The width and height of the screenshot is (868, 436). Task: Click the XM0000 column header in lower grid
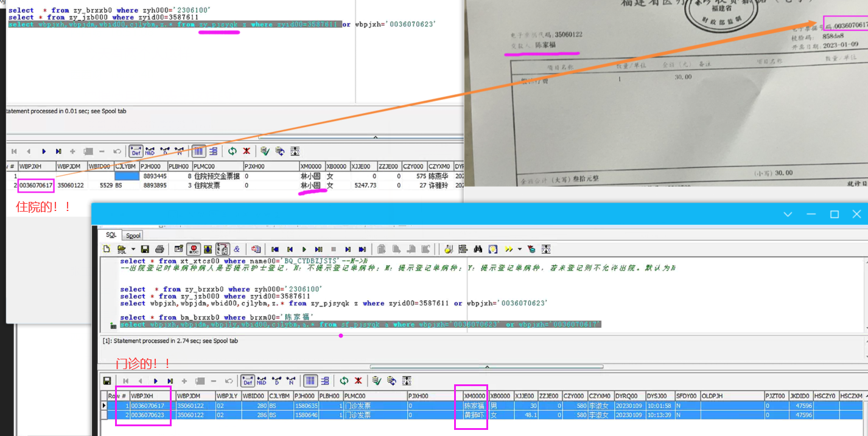click(x=475, y=396)
